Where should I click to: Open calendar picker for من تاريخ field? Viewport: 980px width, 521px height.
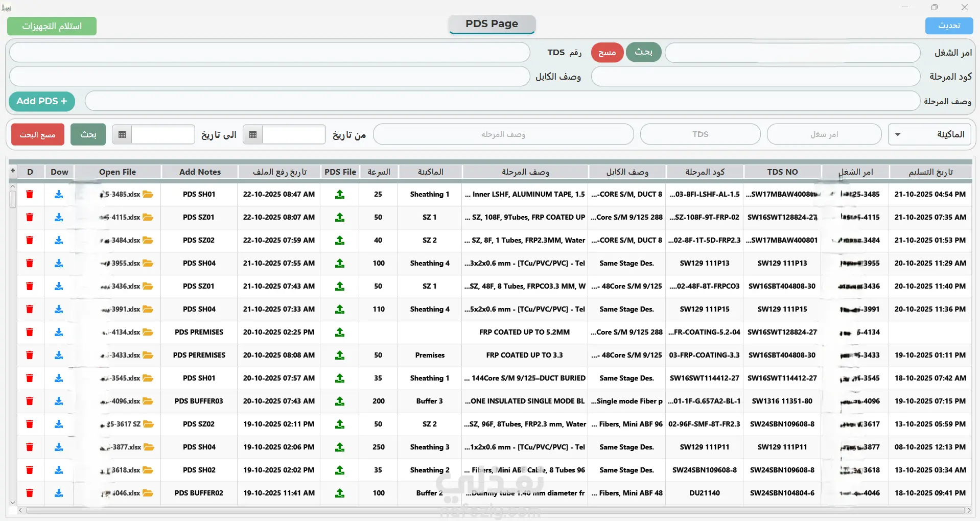[253, 134]
